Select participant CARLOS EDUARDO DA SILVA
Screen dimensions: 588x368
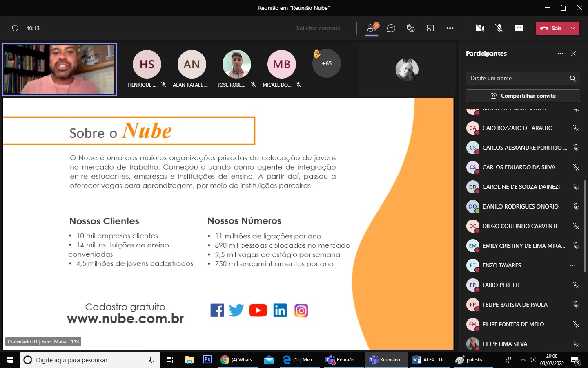pyautogui.click(x=523, y=167)
